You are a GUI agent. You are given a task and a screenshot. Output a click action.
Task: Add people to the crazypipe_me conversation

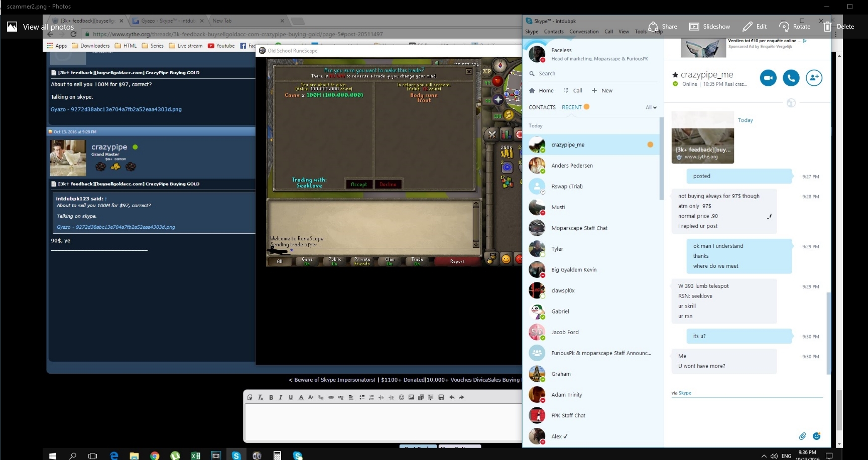pyautogui.click(x=814, y=78)
